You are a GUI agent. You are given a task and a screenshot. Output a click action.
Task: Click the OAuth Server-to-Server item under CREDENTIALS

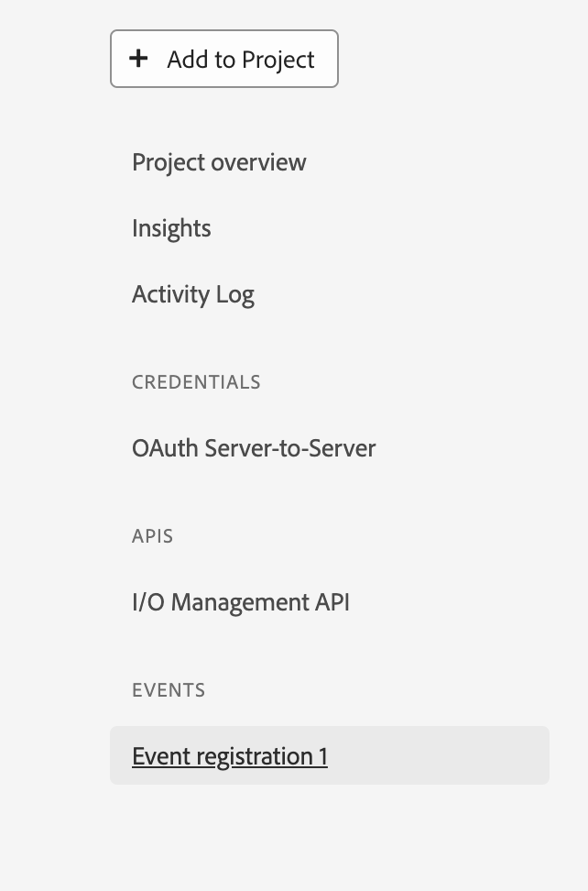point(254,448)
